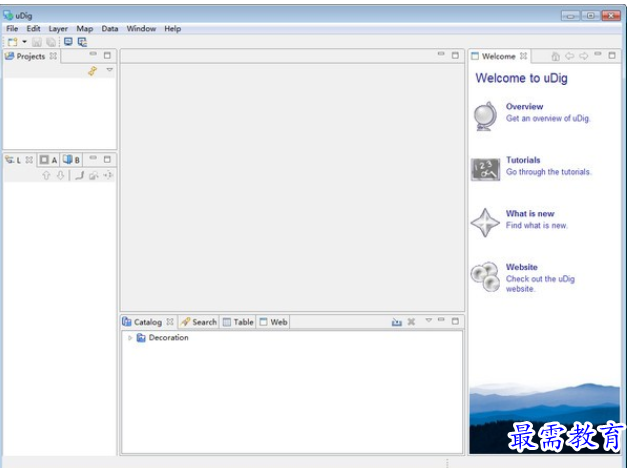Click the back arrow in the Welcome panel

click(x=570, y=56)
